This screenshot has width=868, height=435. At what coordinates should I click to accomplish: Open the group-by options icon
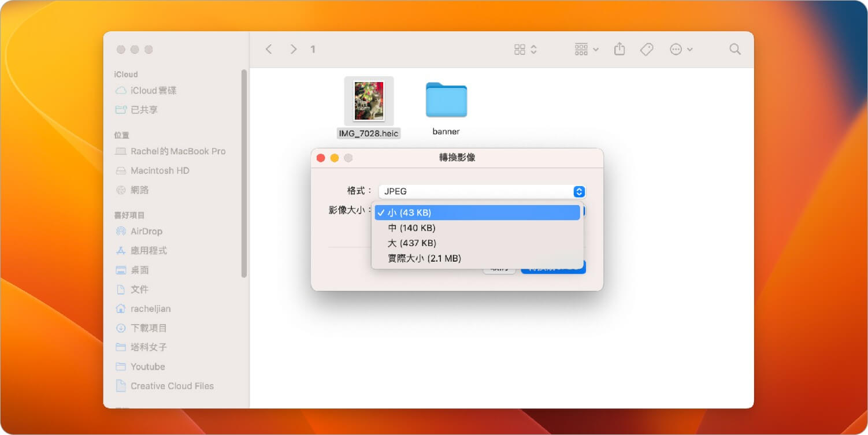coord(581,50)
